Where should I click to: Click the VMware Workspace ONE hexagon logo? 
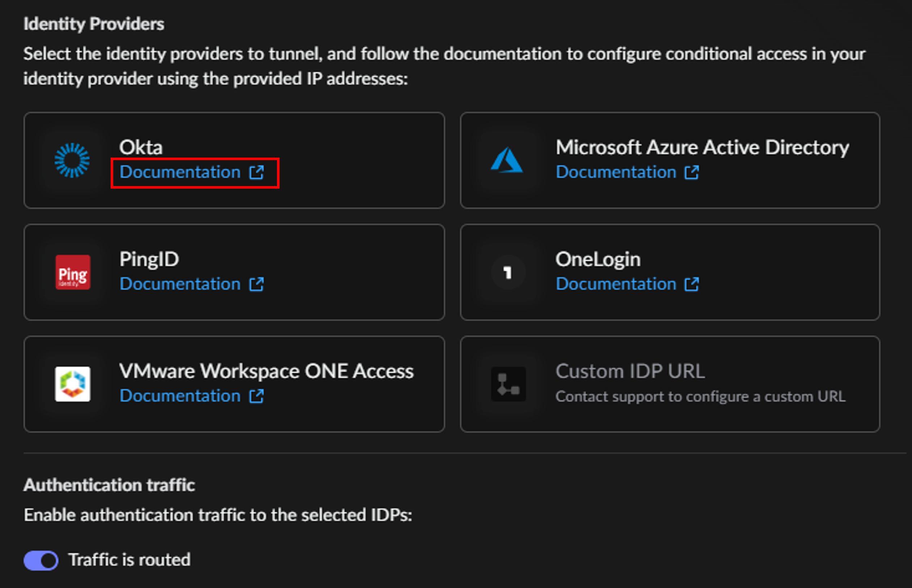point(73,384)
